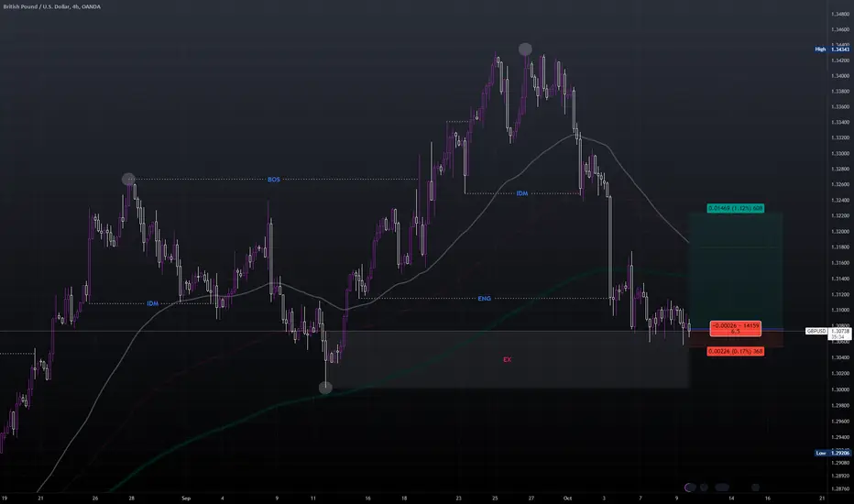The height and width of the screenshot is (504, 854).
Task: Select the green profit target label 0.01469
Action: click(x=735, y=208)
